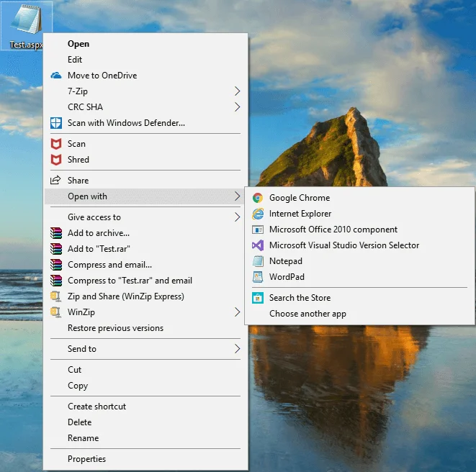Screen dimensions: 476x472
Task: Click the McAfee icon beside Scan
Action: coord(56,144)
